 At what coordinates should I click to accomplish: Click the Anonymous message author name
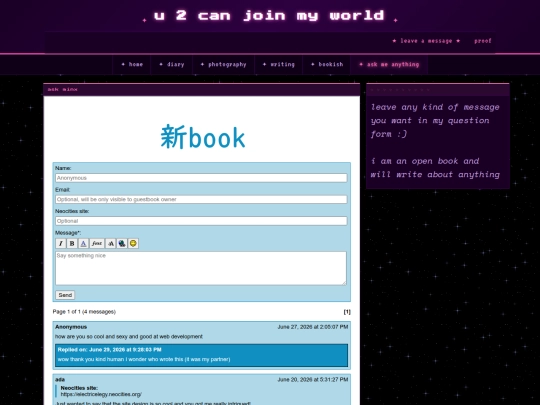pyautogui.click(x=71, y=327)
